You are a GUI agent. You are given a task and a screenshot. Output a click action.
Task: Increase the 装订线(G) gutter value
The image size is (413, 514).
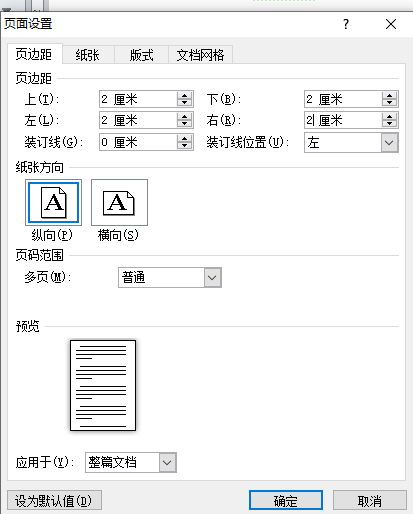point(184,139)
